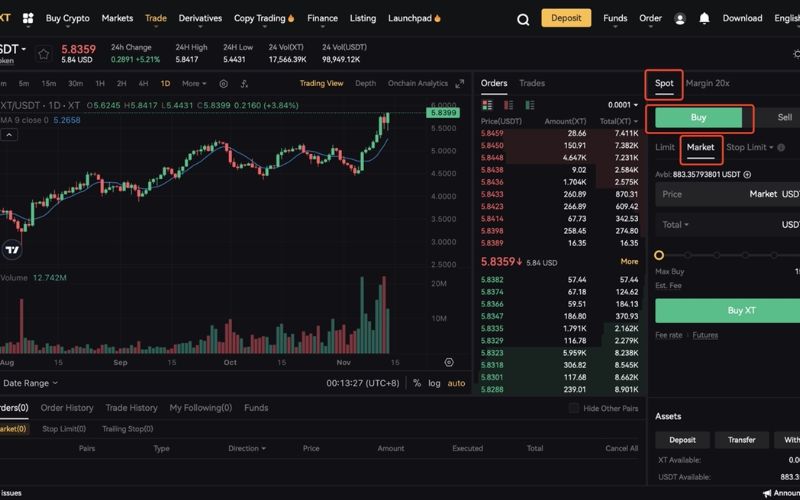Select the Limit order type tab
Screen dimensions: 800x500
pos(665,147)
